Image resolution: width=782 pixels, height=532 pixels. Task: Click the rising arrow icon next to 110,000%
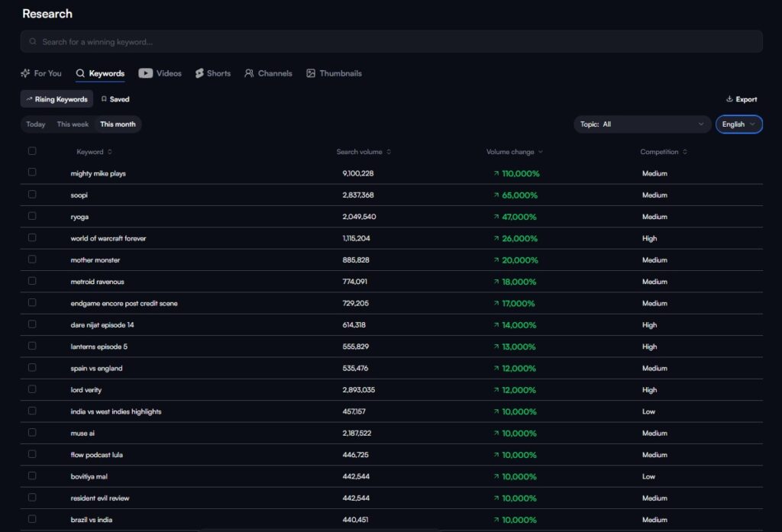(x=496, y=173)
